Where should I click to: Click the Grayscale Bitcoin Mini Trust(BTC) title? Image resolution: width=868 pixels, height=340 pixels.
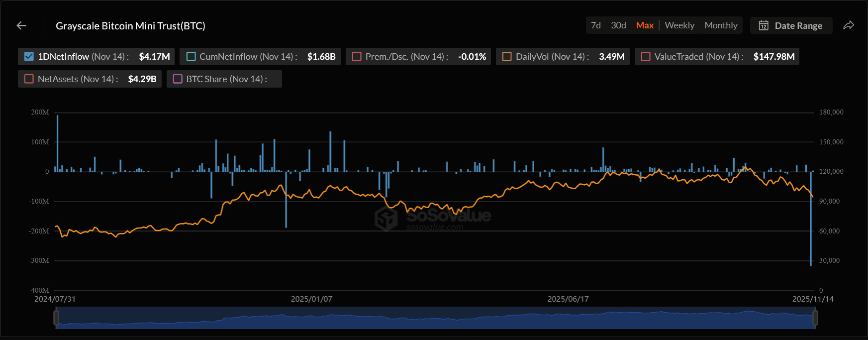pos(130,26)
